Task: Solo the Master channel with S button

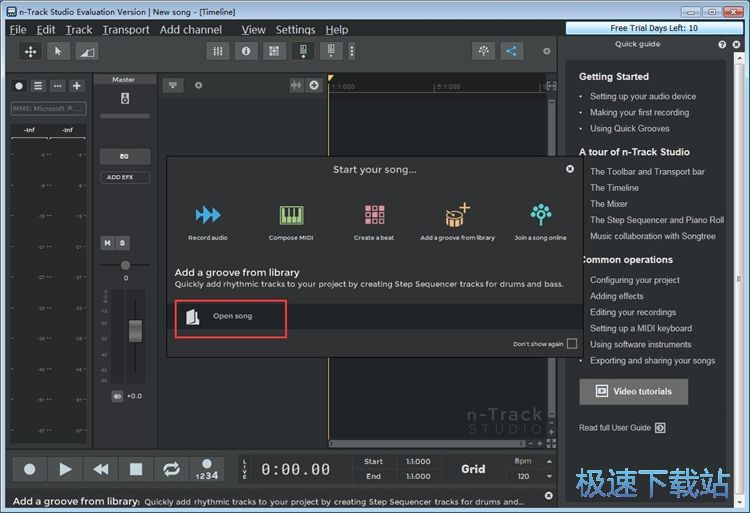Action: pyautogui.click(x=122, y=243)
